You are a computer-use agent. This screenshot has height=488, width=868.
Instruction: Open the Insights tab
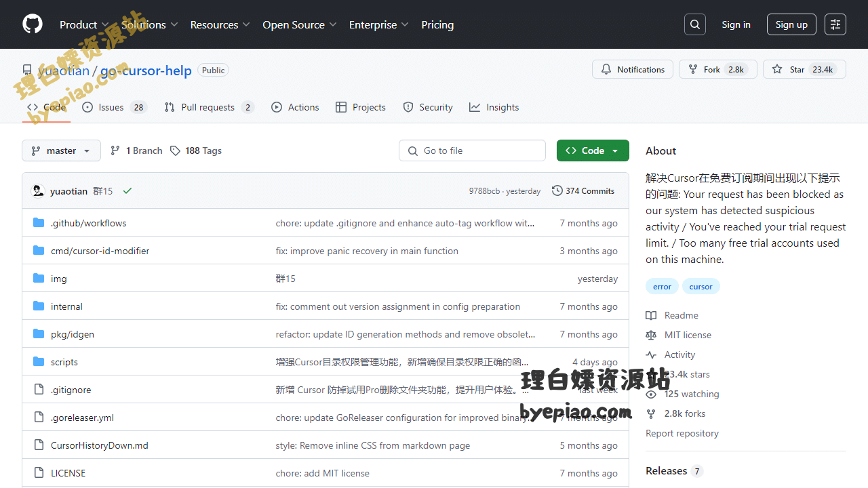pyautogui.click(x=494, y=107)
